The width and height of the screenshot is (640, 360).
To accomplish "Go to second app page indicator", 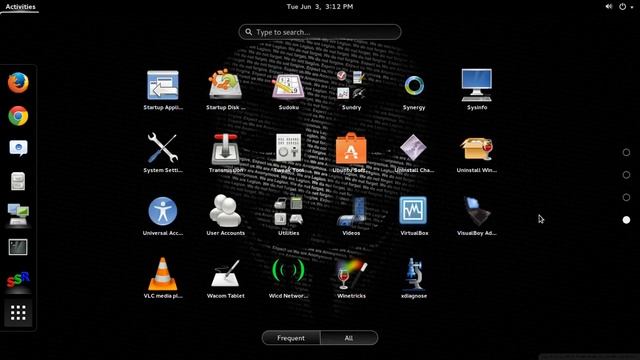I will coord(626,175).
